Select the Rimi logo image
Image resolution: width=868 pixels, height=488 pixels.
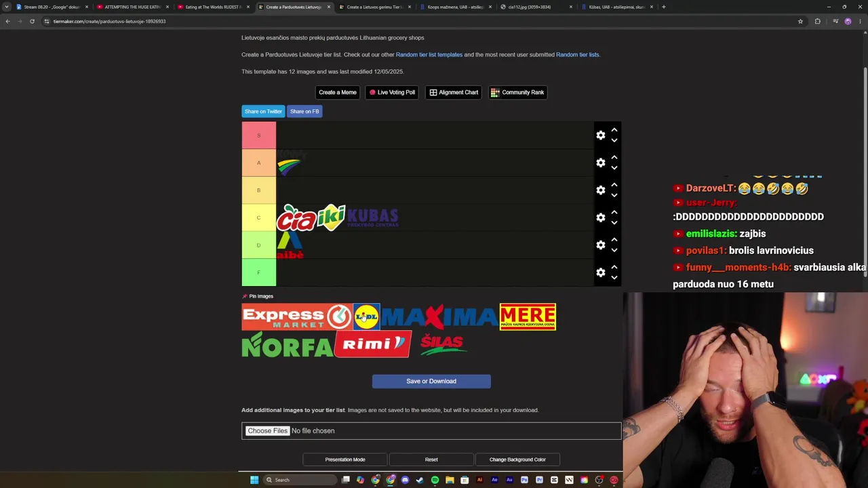[x=373, y=344]
